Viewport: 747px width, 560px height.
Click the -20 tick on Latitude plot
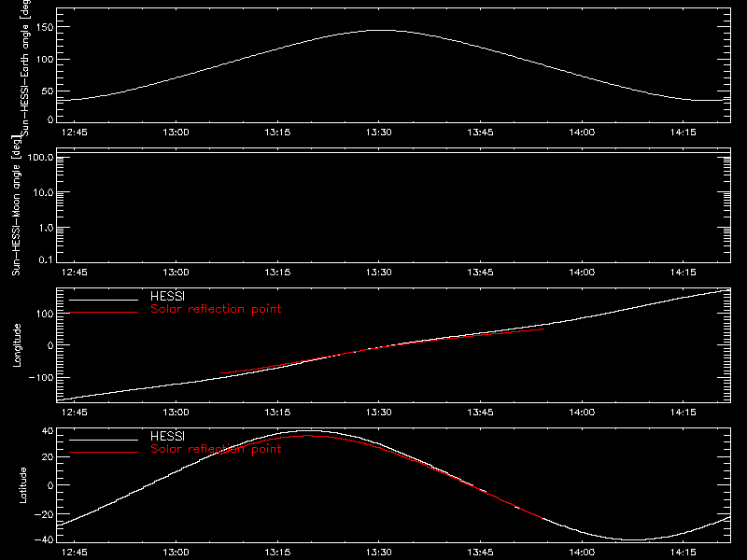click(x=44, y=514)
